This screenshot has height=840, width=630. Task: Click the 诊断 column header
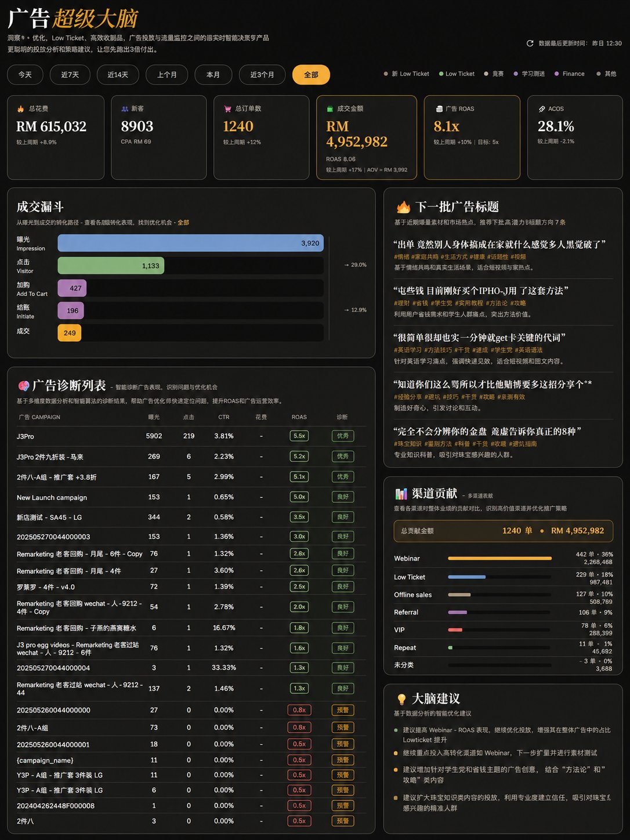coord(342,417)
